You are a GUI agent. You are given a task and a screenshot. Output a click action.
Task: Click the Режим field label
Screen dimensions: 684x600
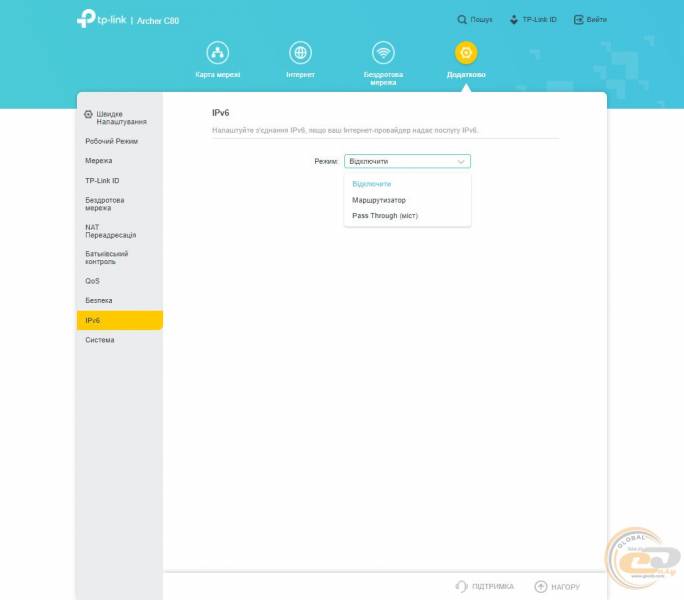point(326,161)
